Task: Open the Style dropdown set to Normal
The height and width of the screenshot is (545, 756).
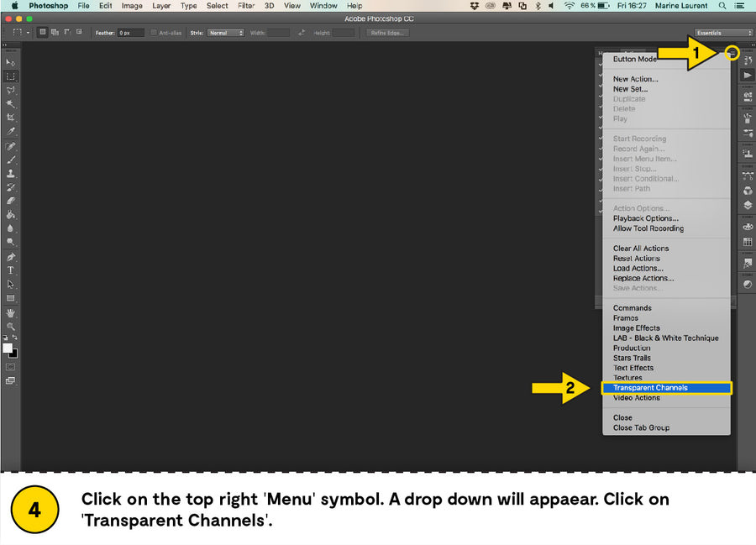Action: click(226, 33)
